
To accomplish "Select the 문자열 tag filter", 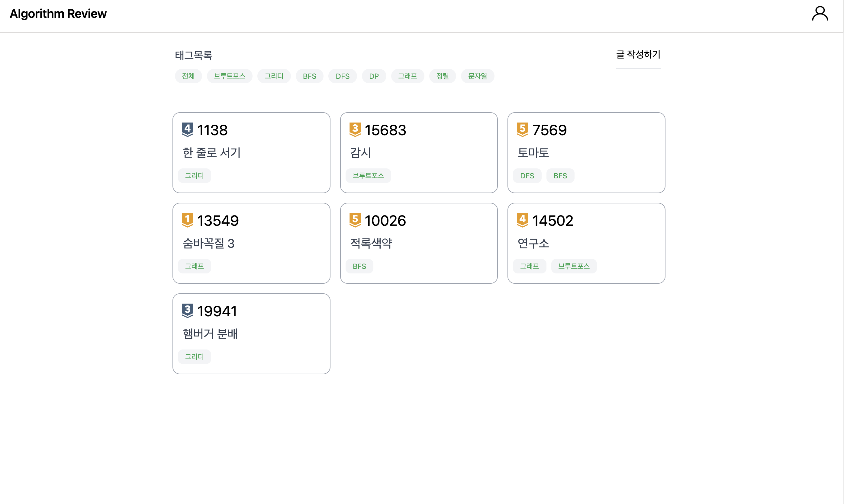I will [x=477, y=76].
